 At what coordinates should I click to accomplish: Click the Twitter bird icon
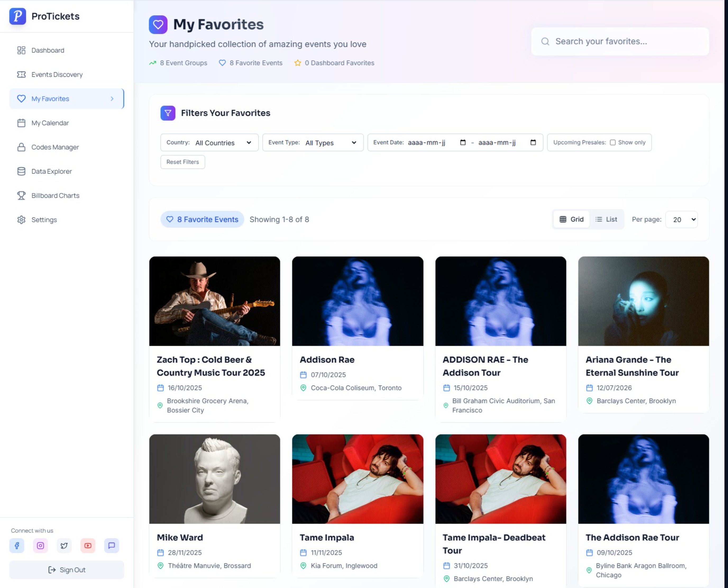click(x=64, y=545)
